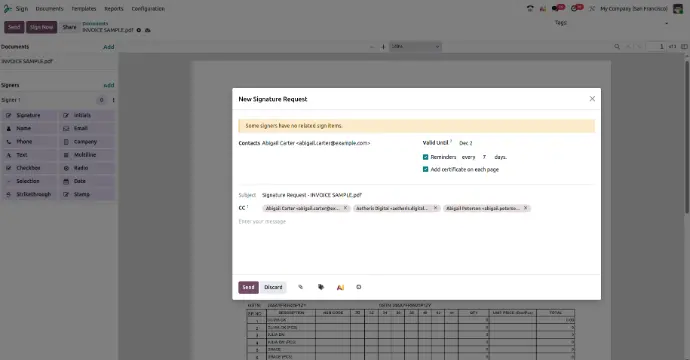Open the Configuration menu

(x=148, y=8)
